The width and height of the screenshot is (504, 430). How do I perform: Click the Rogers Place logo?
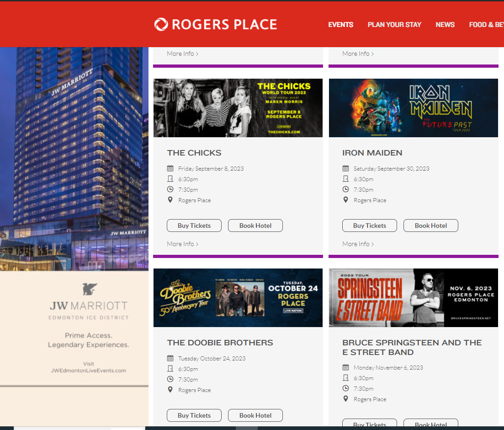(x=215, y=24)
